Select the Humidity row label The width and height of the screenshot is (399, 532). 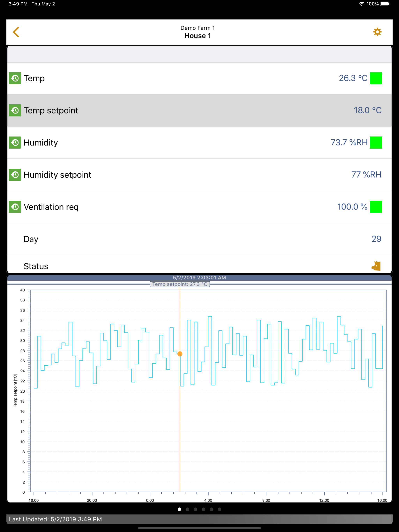click(41, 143)
